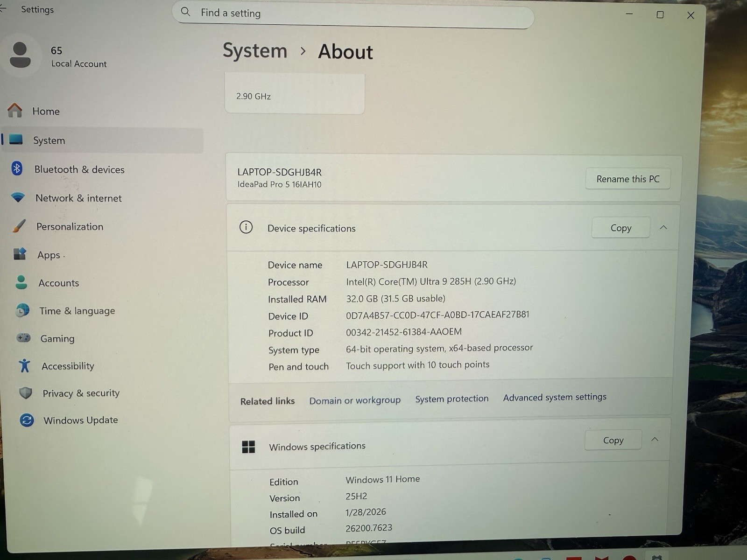747x560 pixels.
Task: Open Time & language settings
Action: click(x=108, y=311)
